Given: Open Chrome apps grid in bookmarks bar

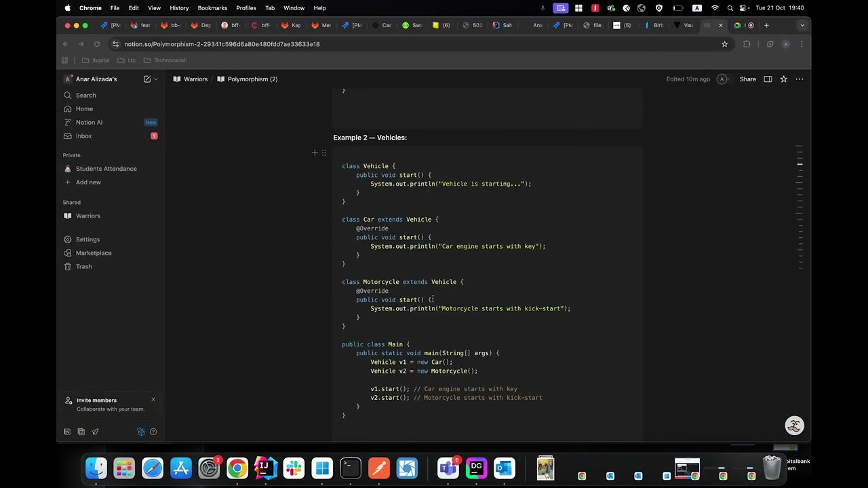Looking at the screenshot, I should (x=65, y=60).
